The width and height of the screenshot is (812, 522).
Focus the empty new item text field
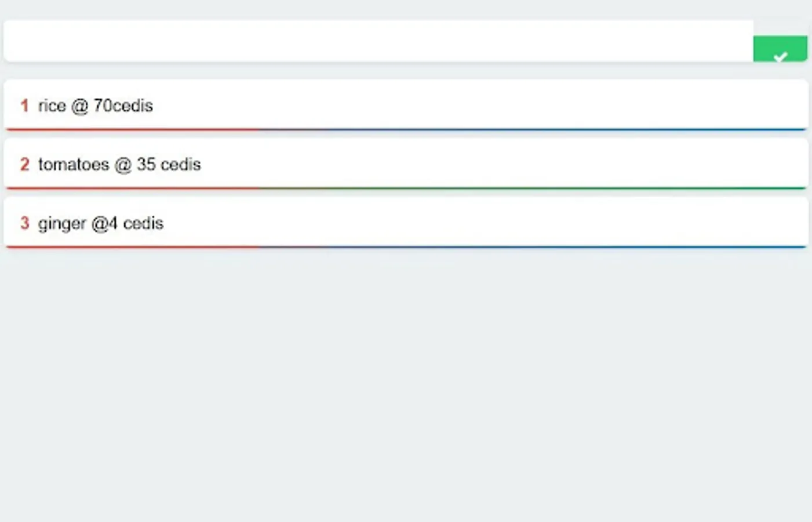378,41
